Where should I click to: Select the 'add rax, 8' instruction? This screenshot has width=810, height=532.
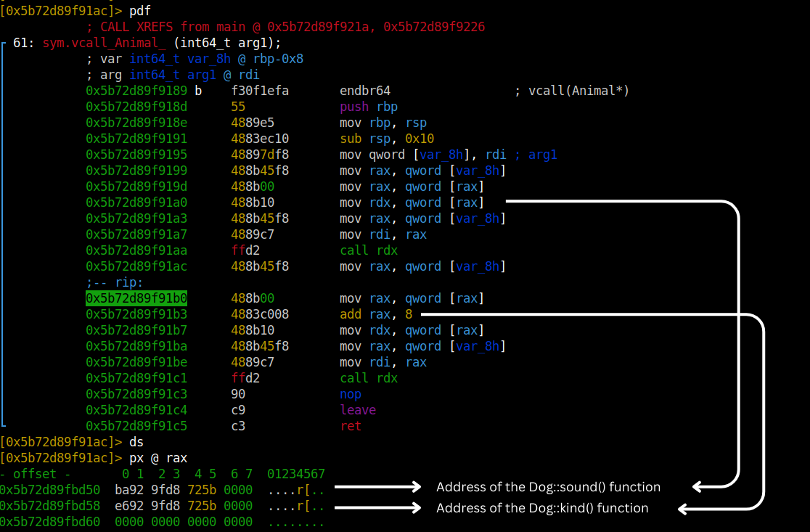tap(376, 314)
